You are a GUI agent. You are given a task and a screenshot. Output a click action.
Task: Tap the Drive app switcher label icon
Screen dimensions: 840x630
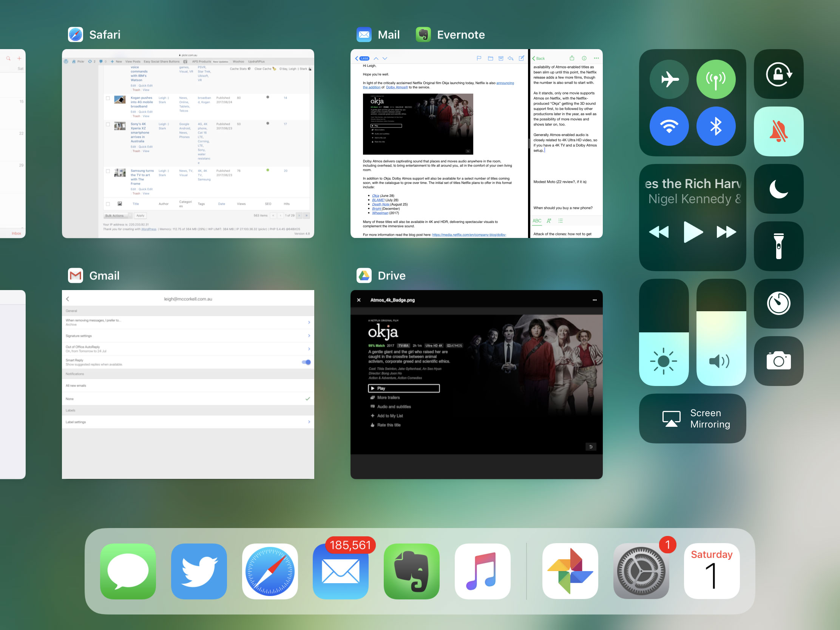364,275
